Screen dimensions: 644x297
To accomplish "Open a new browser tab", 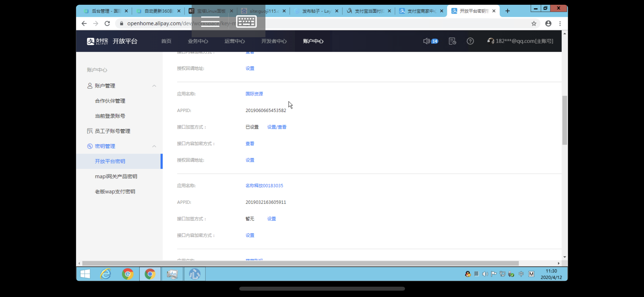I will click(x=507, y=11).
